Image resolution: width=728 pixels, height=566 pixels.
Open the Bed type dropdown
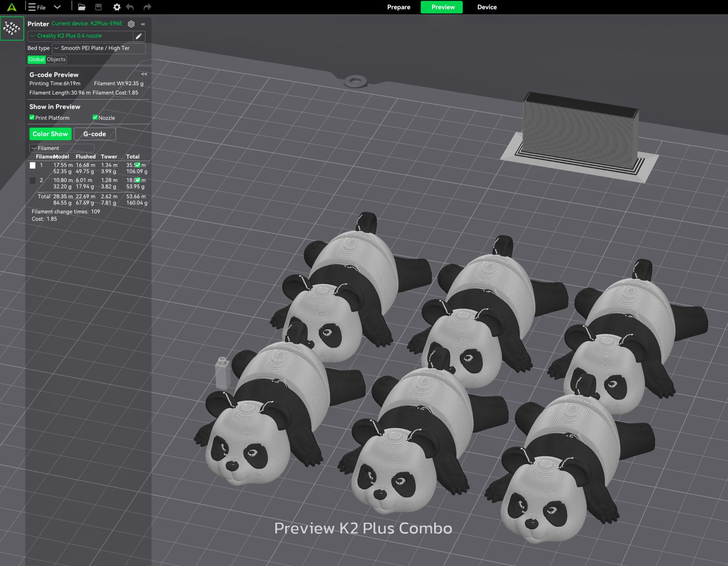[99, 48]
